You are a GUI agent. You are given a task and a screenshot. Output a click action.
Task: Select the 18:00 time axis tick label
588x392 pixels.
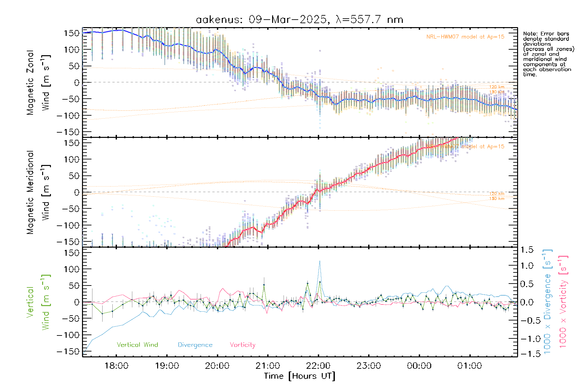point(116,366)
